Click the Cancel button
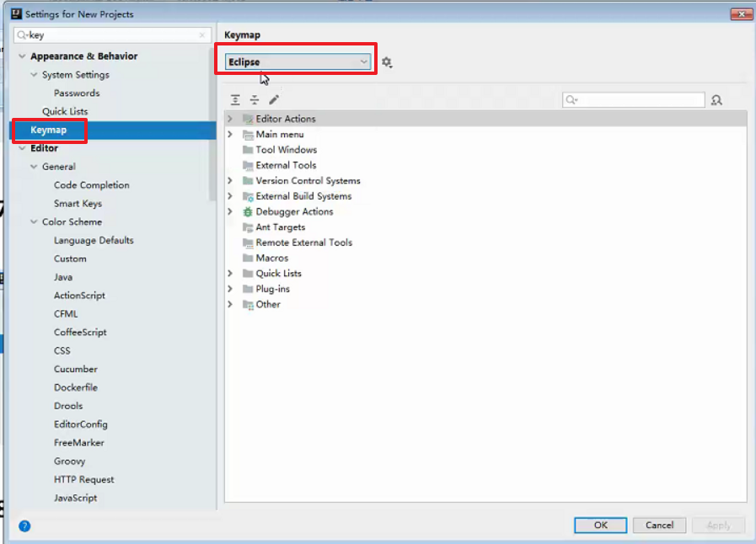Viewport: 756px width, 544px height. click(659, 525)
